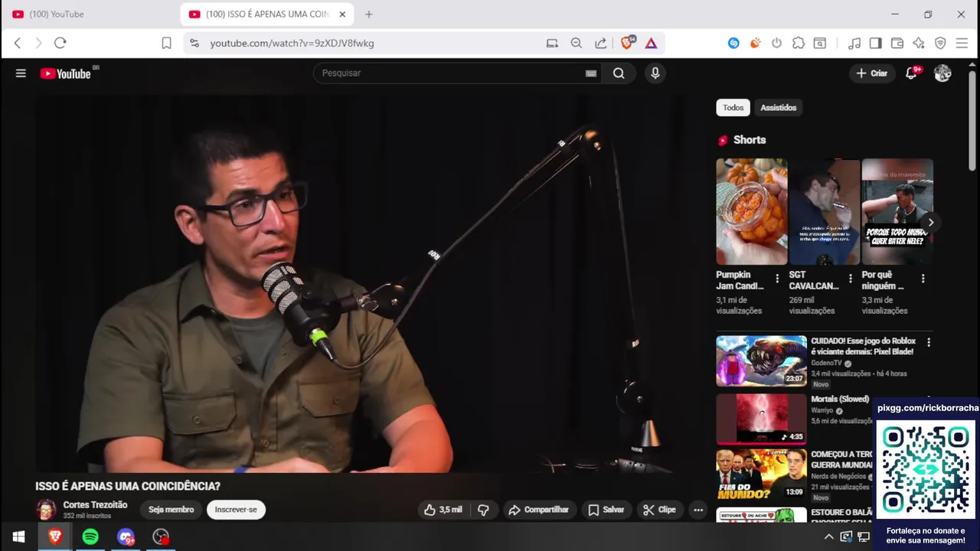This screenshot has width=980, height=551.
Task: Click the share page icon in address bar
Action: click(x=601, y=43)
